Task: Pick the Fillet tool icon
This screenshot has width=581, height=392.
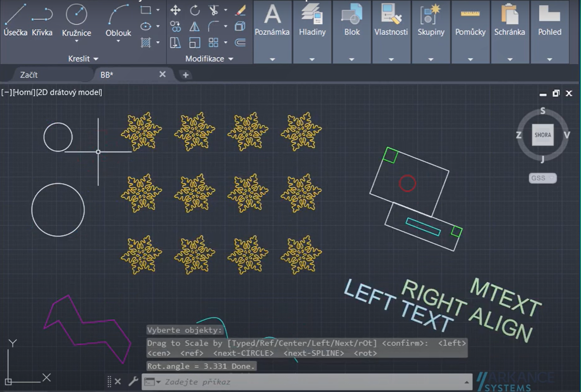Action: (213, 26)
